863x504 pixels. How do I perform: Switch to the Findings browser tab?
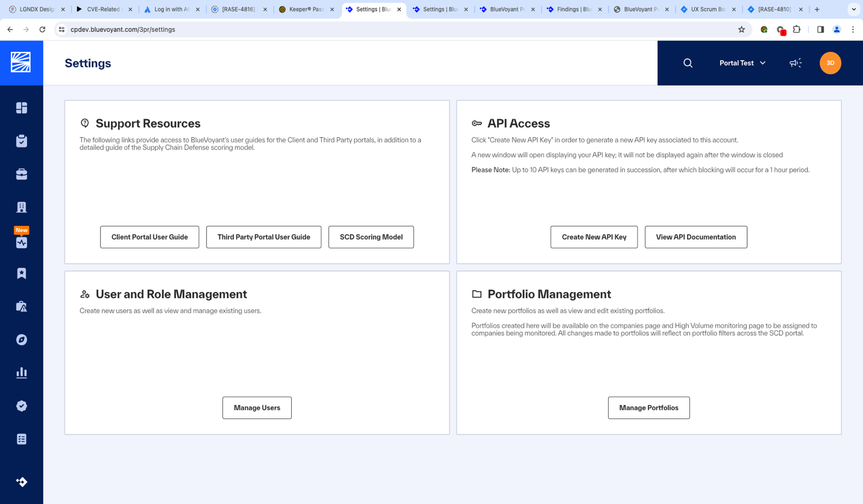click(574, 10)
